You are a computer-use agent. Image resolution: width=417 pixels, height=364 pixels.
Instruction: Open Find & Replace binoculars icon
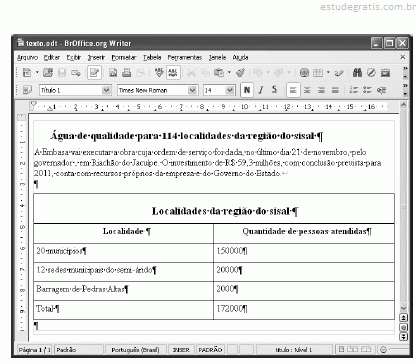(x=357, y=72)
